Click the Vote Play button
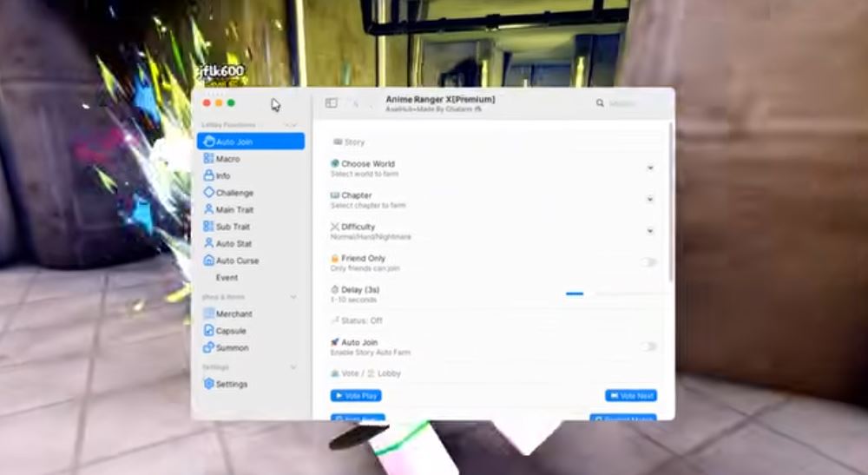 356,396
